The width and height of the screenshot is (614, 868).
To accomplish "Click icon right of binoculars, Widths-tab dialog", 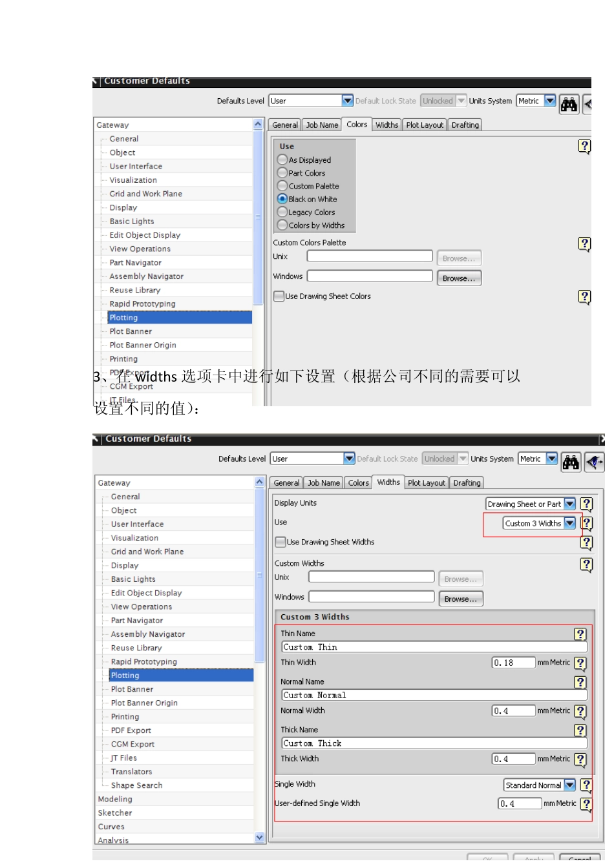I will pyautogui.click(x=594, y=462).
